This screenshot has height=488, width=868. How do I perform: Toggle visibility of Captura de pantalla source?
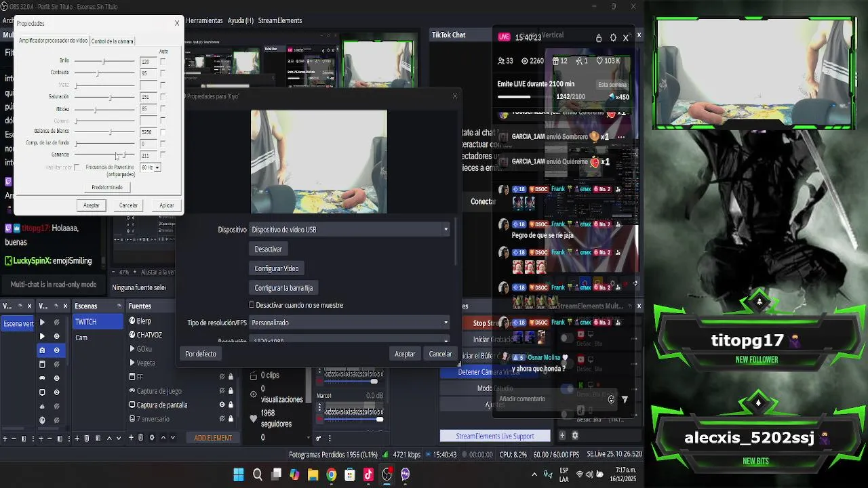click(x=222, y=405)
